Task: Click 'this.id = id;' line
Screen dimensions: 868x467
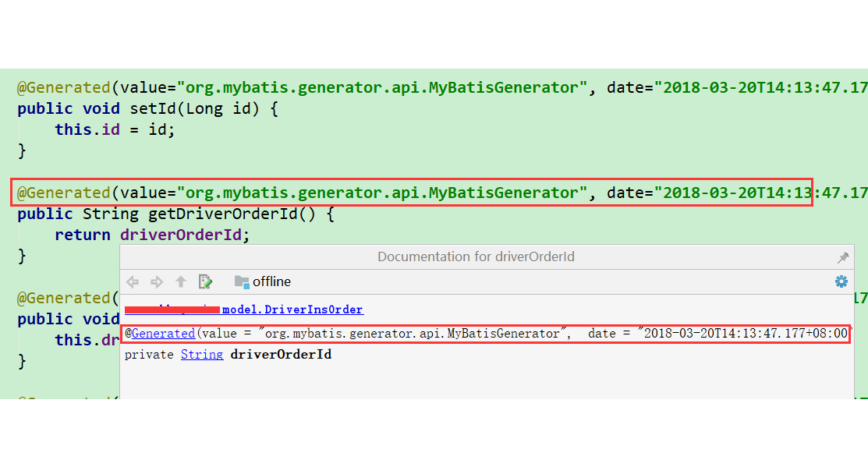Action: click(x=115, y=130)
